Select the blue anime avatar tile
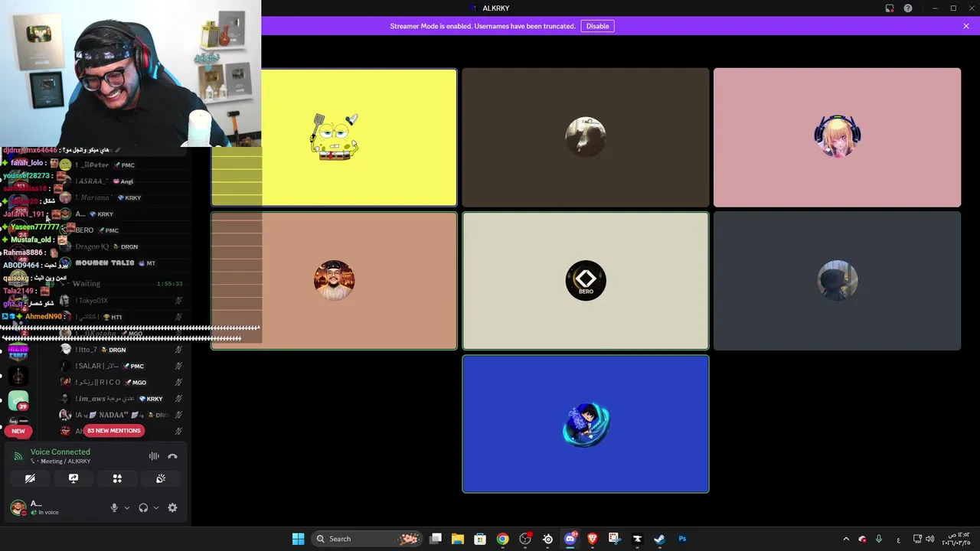This screenshot has width=980, height=551. tap(586, 424)
